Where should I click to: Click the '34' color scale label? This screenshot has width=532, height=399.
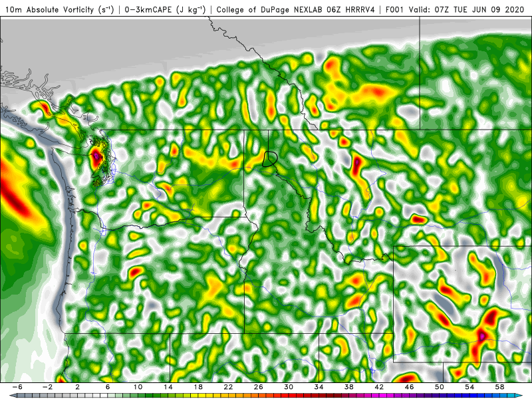click(319, 387)
